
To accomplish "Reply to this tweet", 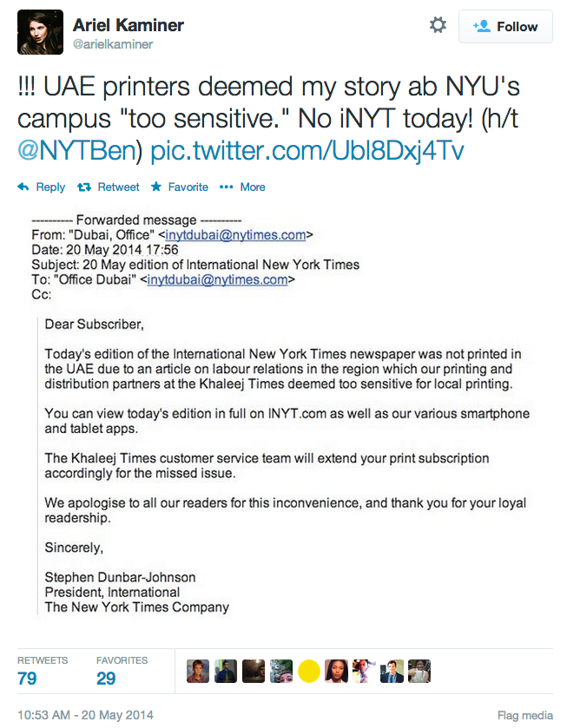I will (42, 187).
